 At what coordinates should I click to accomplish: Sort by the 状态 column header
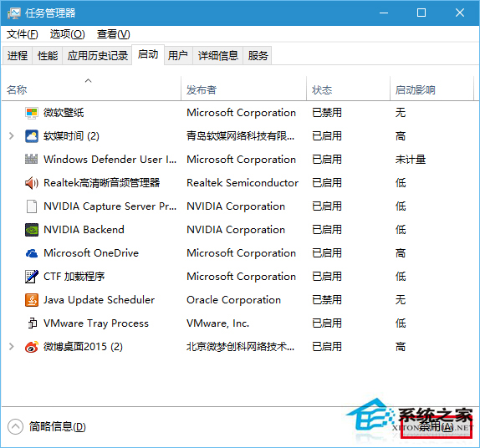click(349, 89)
